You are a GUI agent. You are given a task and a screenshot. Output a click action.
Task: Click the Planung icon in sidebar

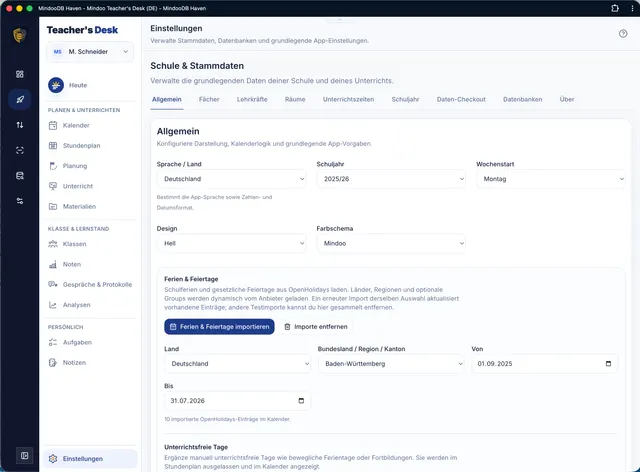[x=53, y=166]
